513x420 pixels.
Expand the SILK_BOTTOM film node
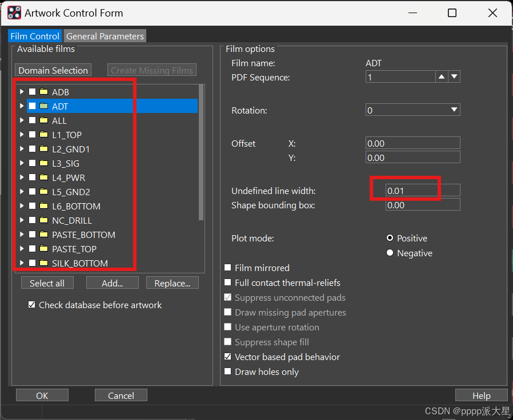(x=22, y=263)
